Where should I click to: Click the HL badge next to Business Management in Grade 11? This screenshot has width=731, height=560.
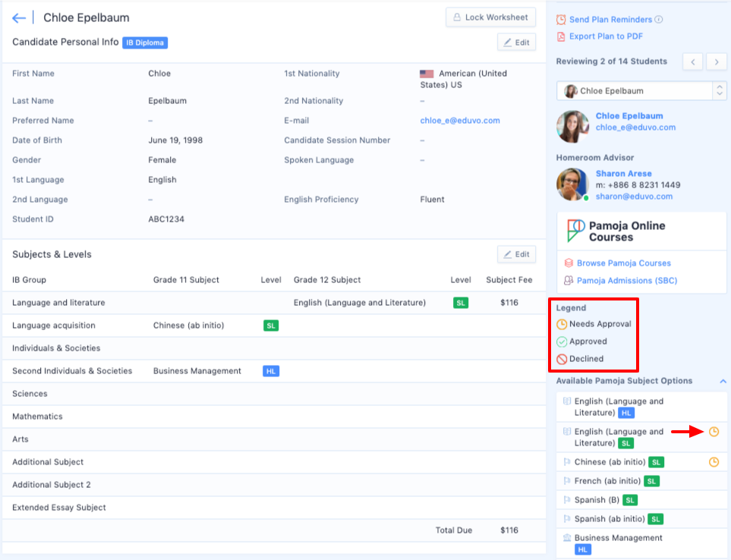(270, 371)
